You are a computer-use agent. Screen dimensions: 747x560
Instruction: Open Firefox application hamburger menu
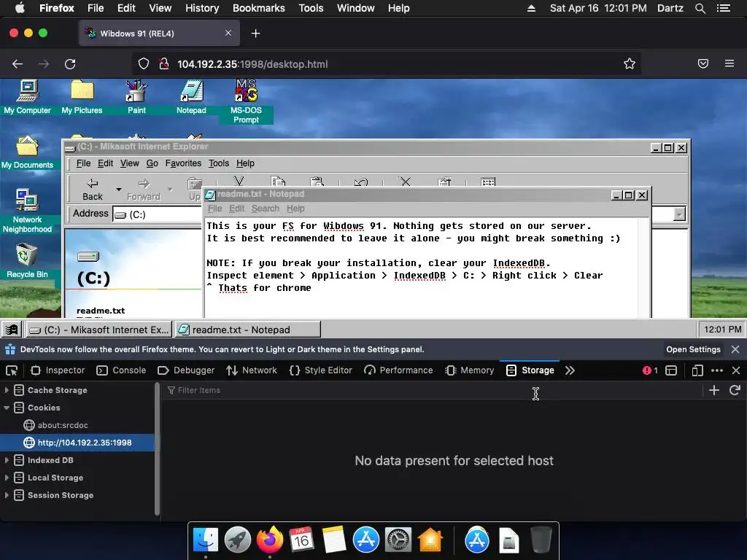(x=729, y=63)
